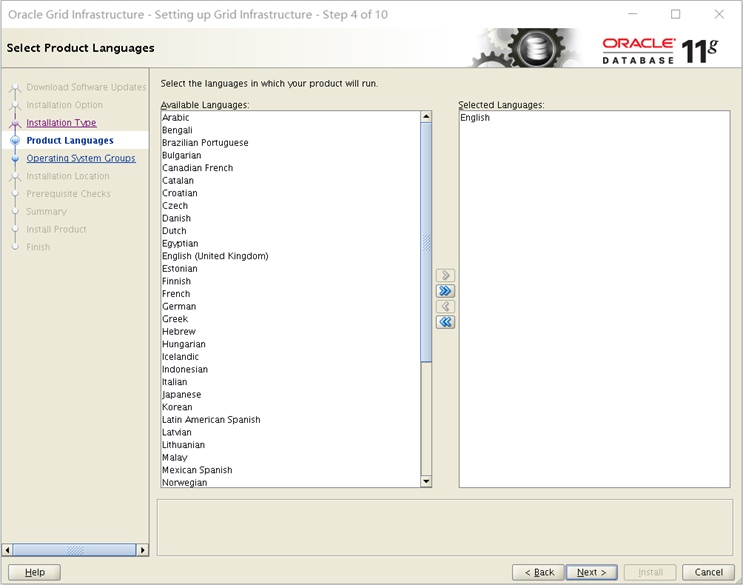
Task: Select Korean in the list
Action: [290, 407]
